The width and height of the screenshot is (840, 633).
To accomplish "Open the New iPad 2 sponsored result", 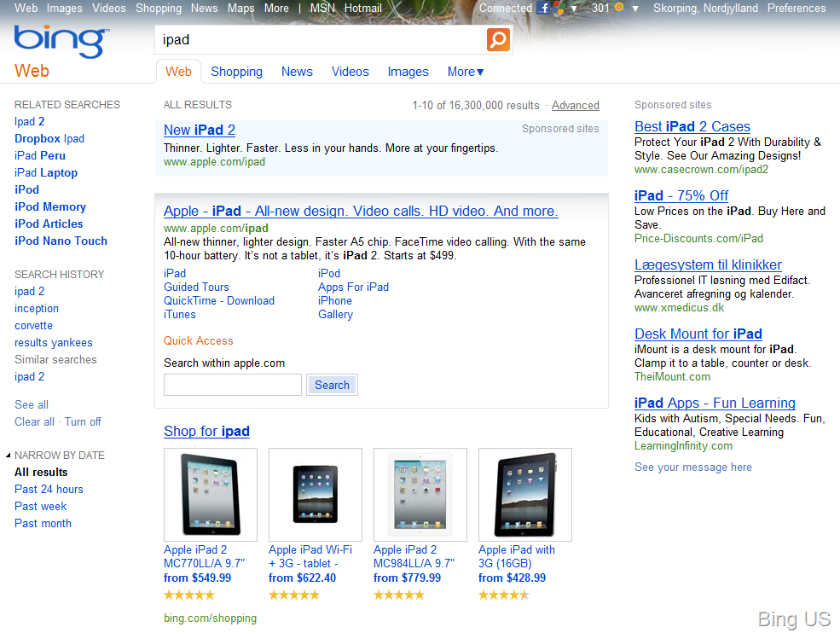I will [x=200, y=130].
